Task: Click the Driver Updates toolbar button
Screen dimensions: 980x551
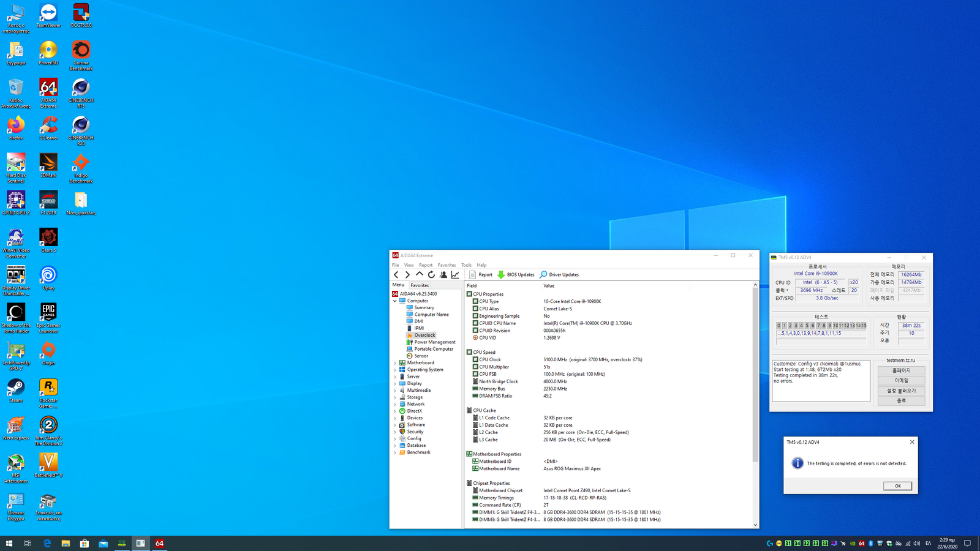Action: tap(559, 275)
